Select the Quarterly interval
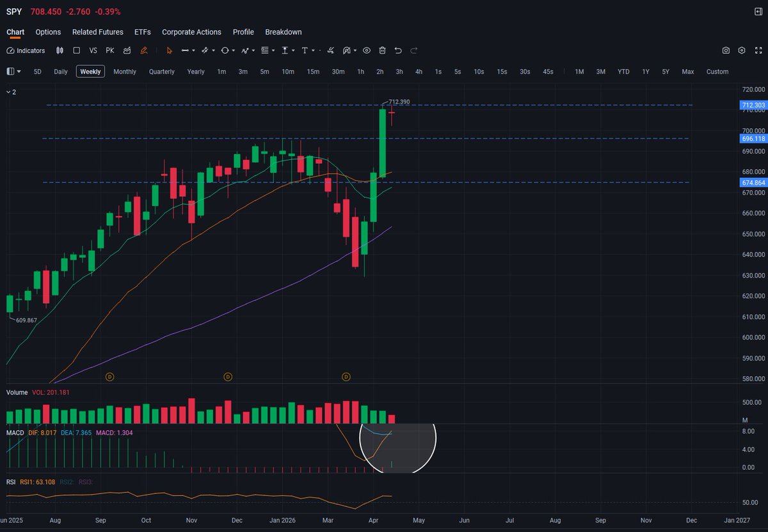The height and width of the screenshot is (532, 768). 162,72
